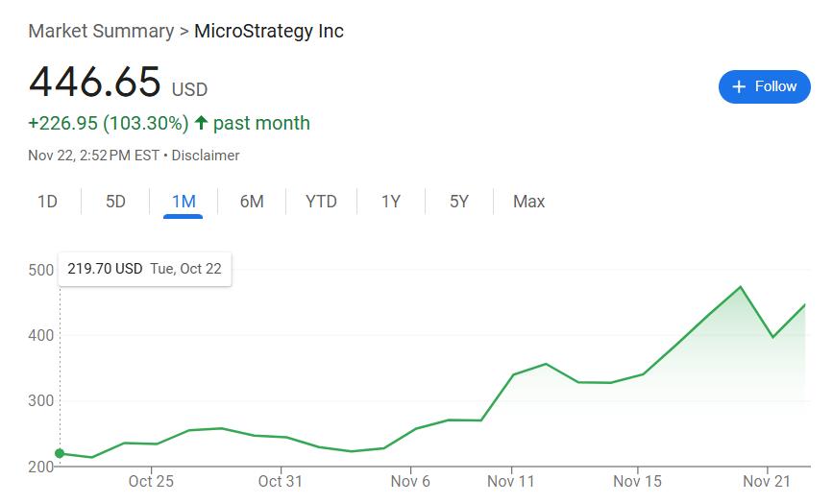Screen dimensions: 833x504
Task: Show the 6M price chart
Action: point(252,202)
